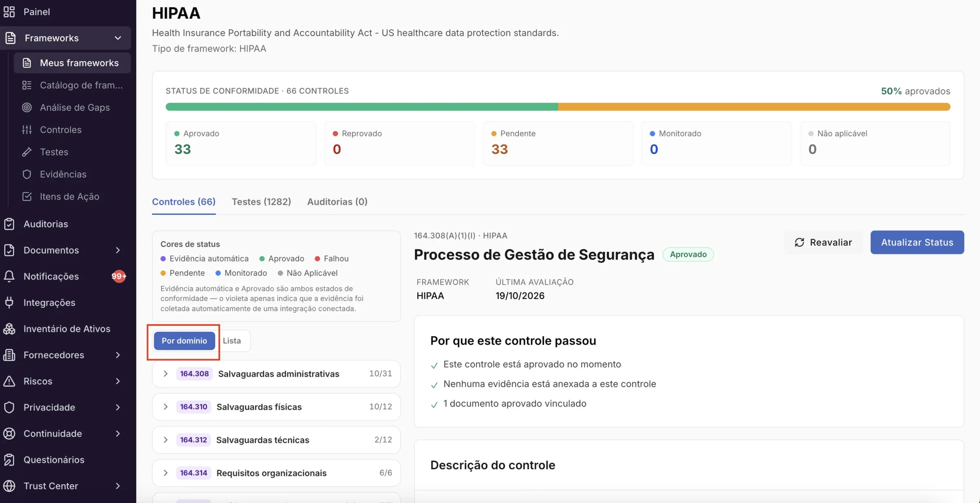Image resolution: width=980 pixels, height=503 pixels.
Task: Click the Continuidade lifebuoy icon
Action: [9, 433]
